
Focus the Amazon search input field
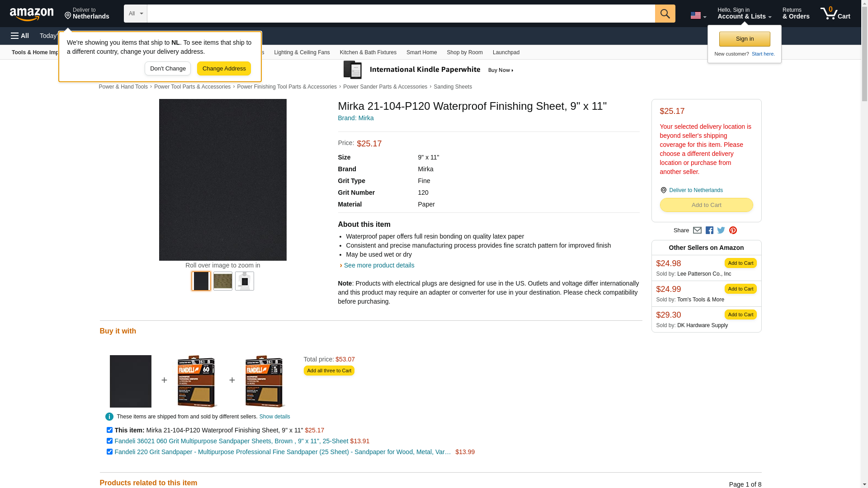pos(401,14)
